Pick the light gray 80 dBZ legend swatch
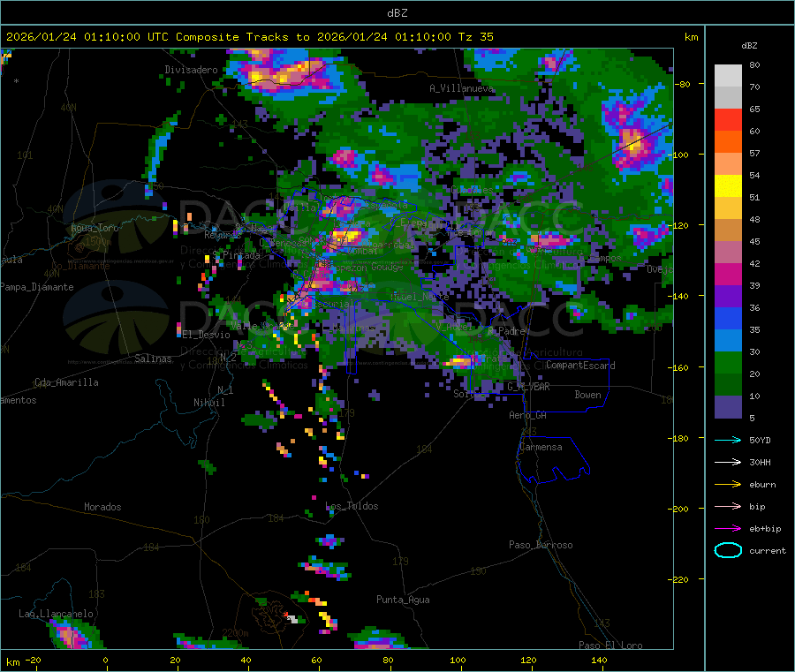This screenshot has width=795, height=672. [728, 76]
